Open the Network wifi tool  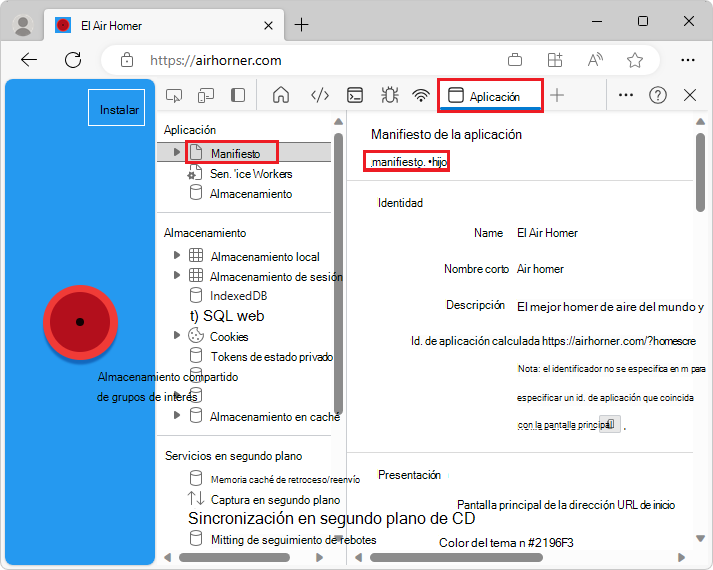pyautogui.click(x=421, y=95)
